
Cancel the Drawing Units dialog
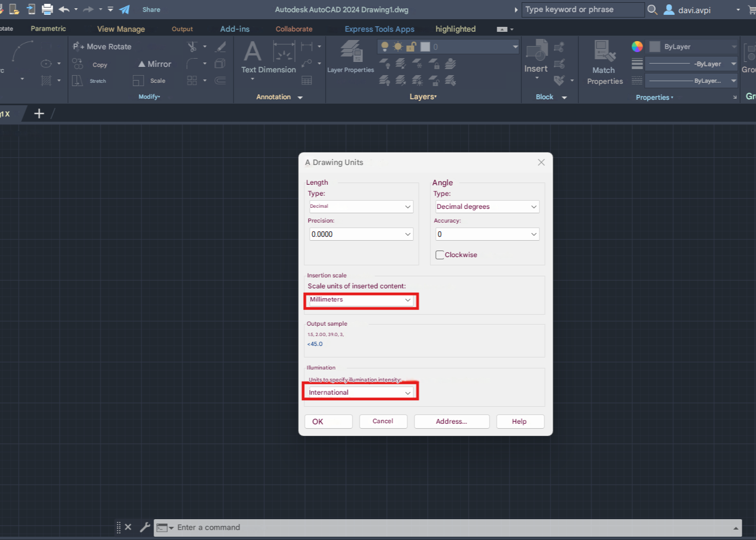click(x=383, y=422)
